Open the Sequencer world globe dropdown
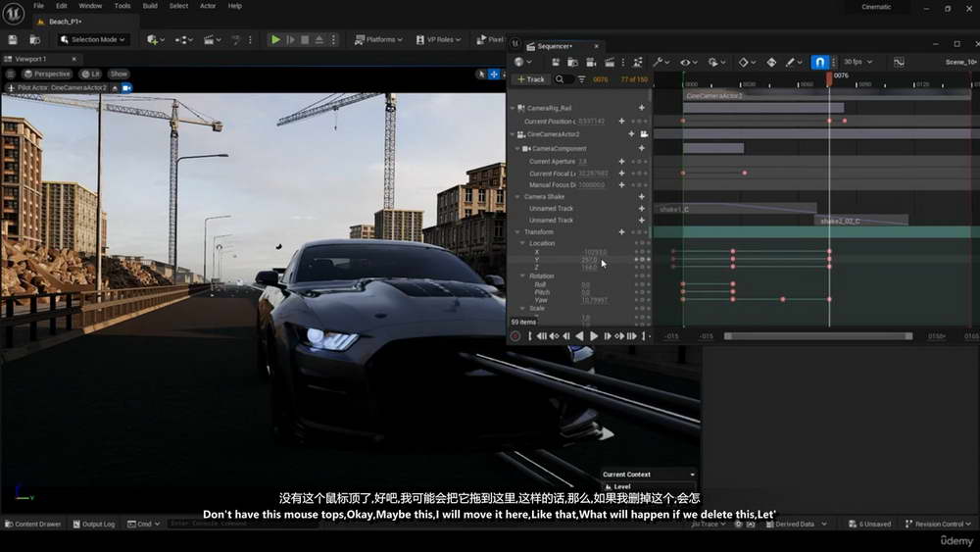 click(x=522, y=62)
